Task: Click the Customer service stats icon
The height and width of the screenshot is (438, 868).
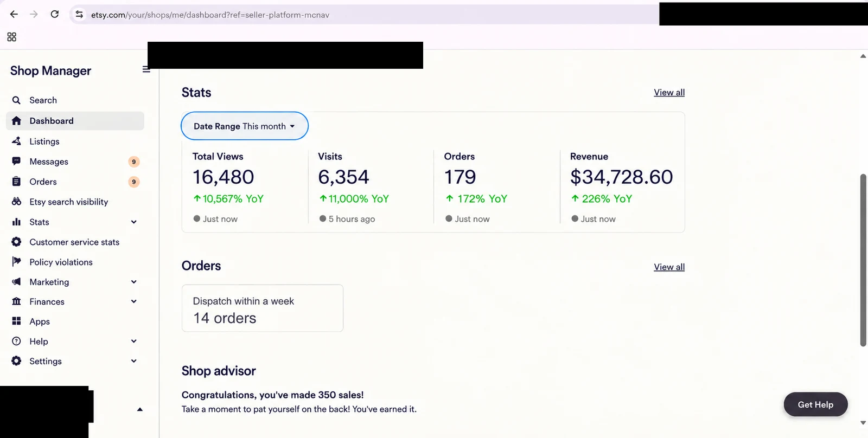Action: point(16,242)
